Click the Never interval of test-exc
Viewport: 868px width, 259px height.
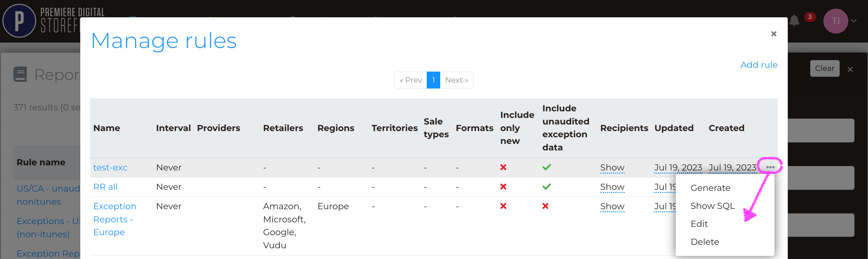[169, 167]
